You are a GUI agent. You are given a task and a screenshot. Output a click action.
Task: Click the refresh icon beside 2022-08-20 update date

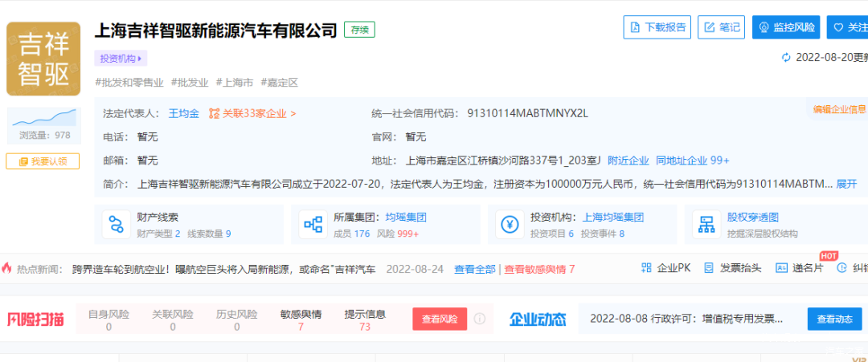tap(786, 58)
